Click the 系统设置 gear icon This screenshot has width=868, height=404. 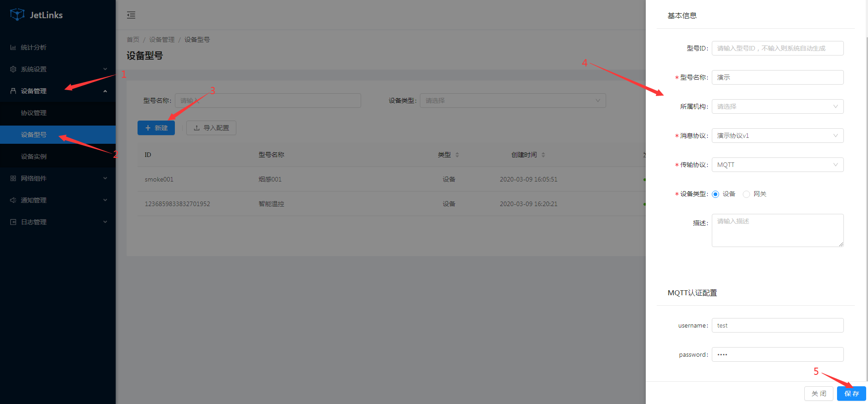point(13,69)
